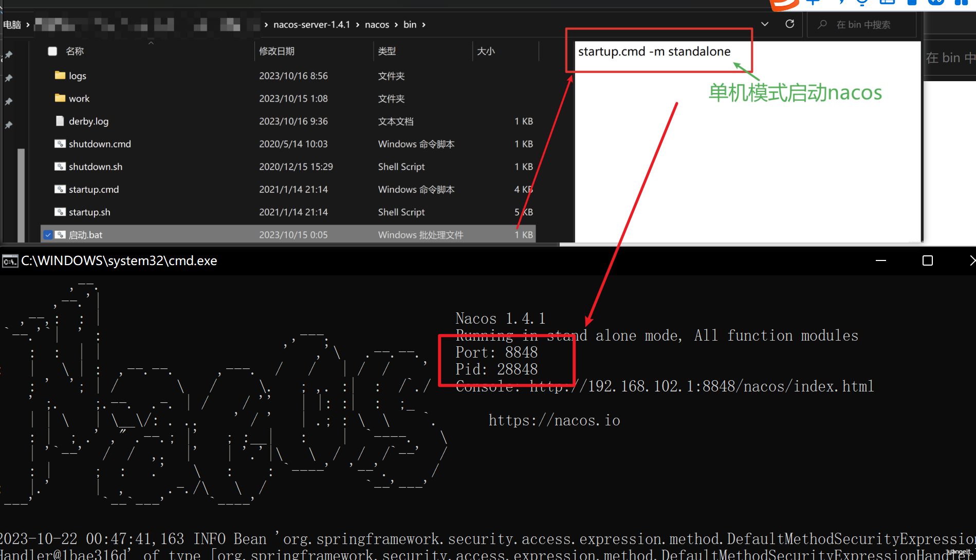Viewport: 976px width, 560px height.
Task: Click the navigation pane scrollbar
Action: [x=21, y=194]
